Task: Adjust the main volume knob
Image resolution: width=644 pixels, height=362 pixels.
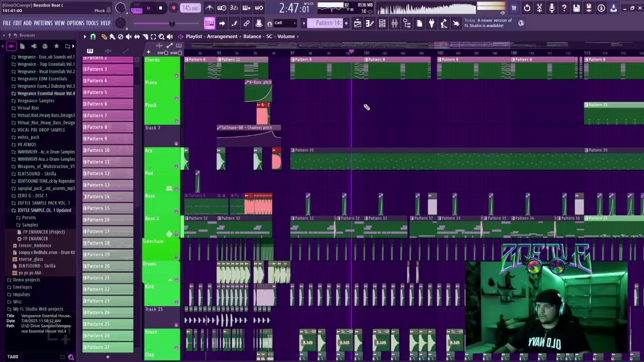Action: 121,8
